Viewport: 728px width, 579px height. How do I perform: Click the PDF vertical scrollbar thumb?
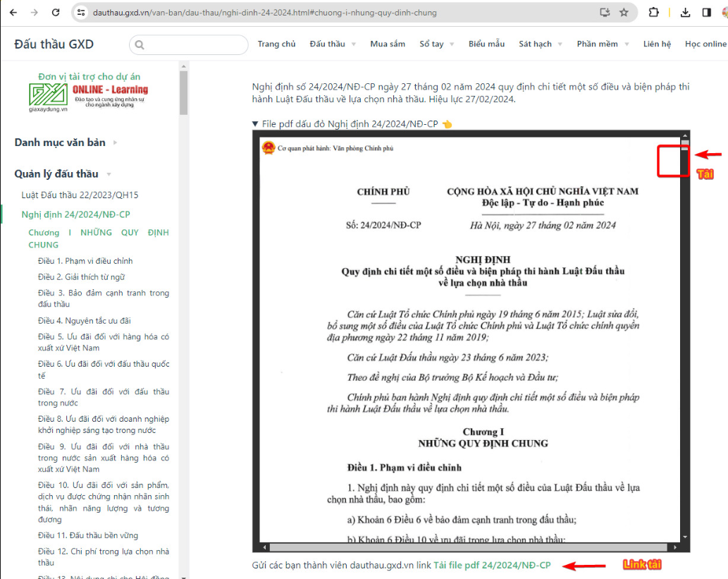pyautogui.click(x=685, y=145)
